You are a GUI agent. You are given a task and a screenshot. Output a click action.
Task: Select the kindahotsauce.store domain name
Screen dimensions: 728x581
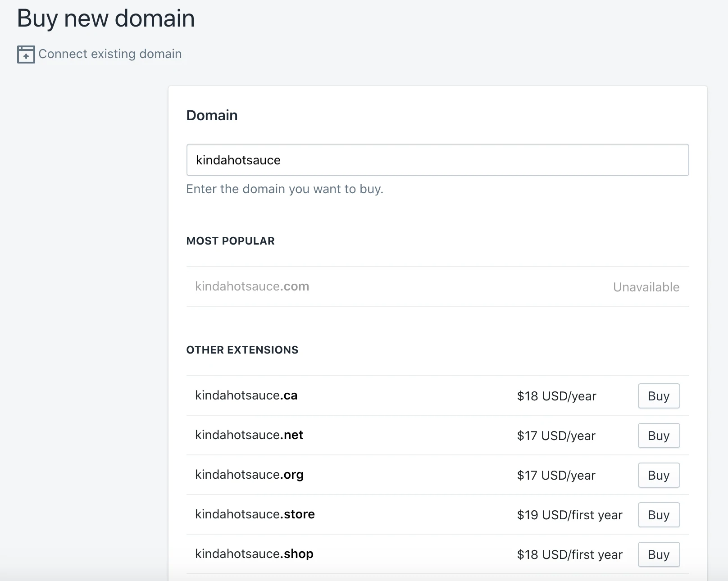pos(255,514)
